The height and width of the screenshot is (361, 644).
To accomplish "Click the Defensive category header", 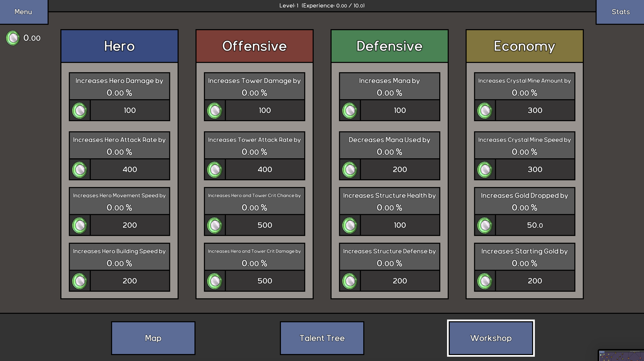I will (x=390, y=46).
